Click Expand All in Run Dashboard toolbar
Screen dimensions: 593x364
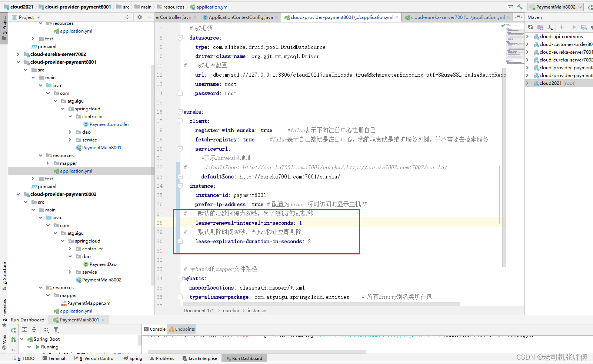pos(24,330)
